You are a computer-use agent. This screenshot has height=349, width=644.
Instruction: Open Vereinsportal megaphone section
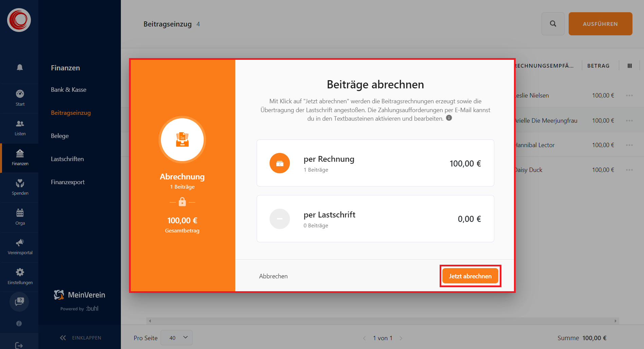20,247
